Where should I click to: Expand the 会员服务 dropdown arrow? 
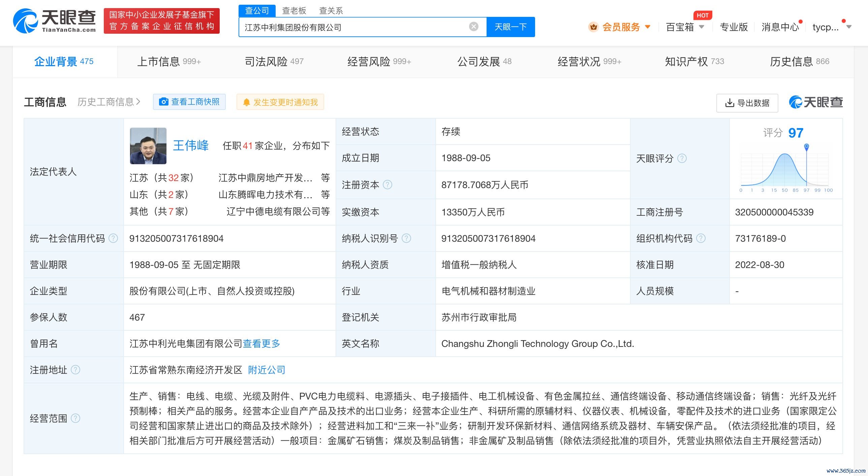click(647, 27)
